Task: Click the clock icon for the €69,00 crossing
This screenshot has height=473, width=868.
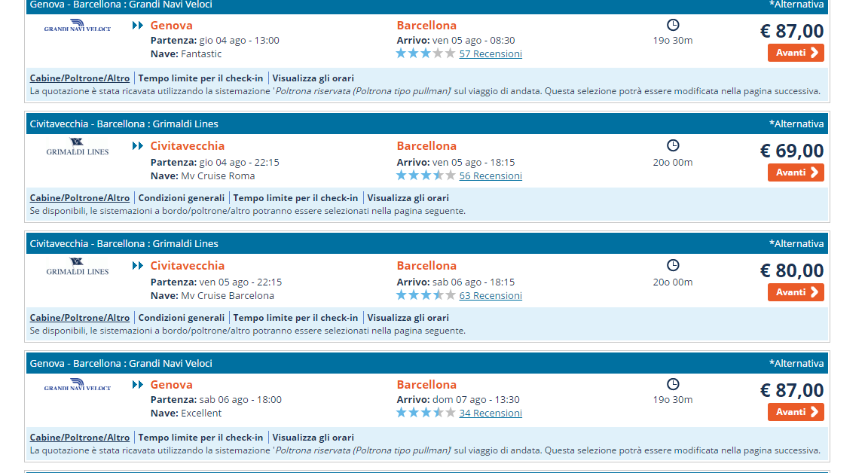Action: point(673,145)
